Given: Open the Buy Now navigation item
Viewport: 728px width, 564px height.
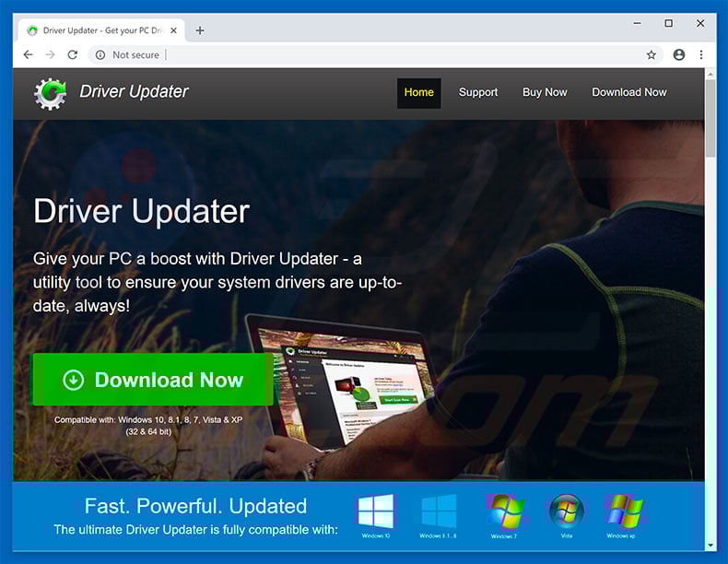Looking at the screenshot, I should coord(545,92).
